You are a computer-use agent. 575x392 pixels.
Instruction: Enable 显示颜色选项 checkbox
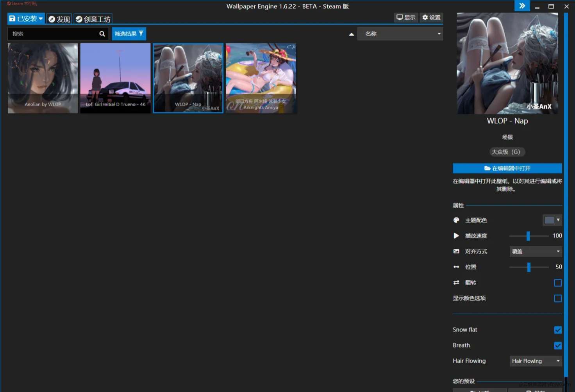coord(558,298)
